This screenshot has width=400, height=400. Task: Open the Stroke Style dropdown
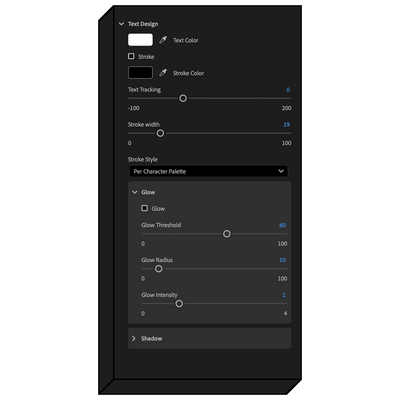tap(209, 171)
